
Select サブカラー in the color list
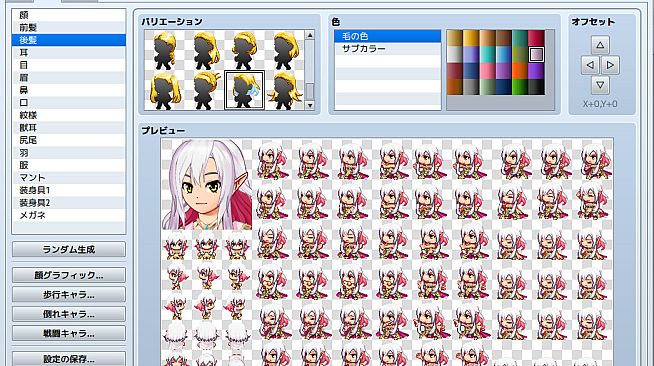[x=387, y=49]
